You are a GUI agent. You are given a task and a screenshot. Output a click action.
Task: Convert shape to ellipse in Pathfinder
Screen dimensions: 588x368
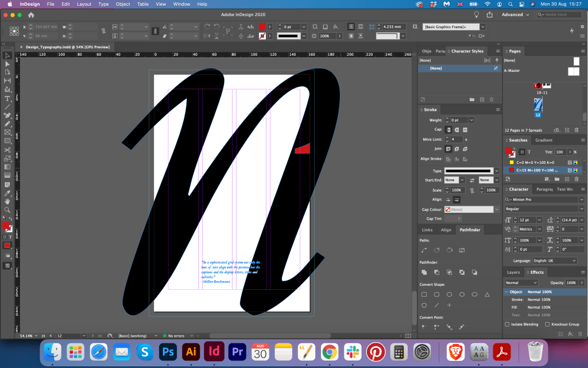pyautogui.click(x=475, y=294)
